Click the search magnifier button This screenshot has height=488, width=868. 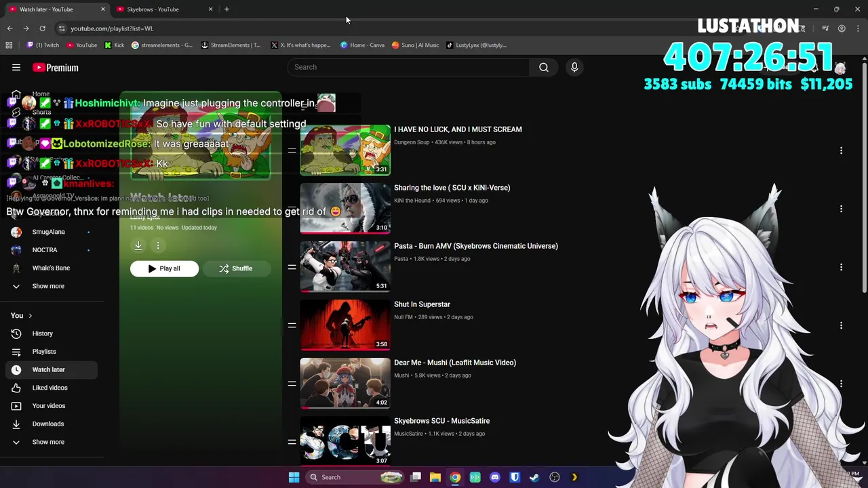544,67
